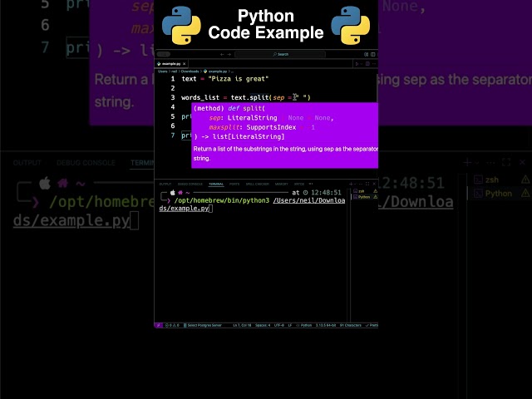Switch to the MEMORY panel tab
This screenshot has height=399, width=532.
(281, 184)
